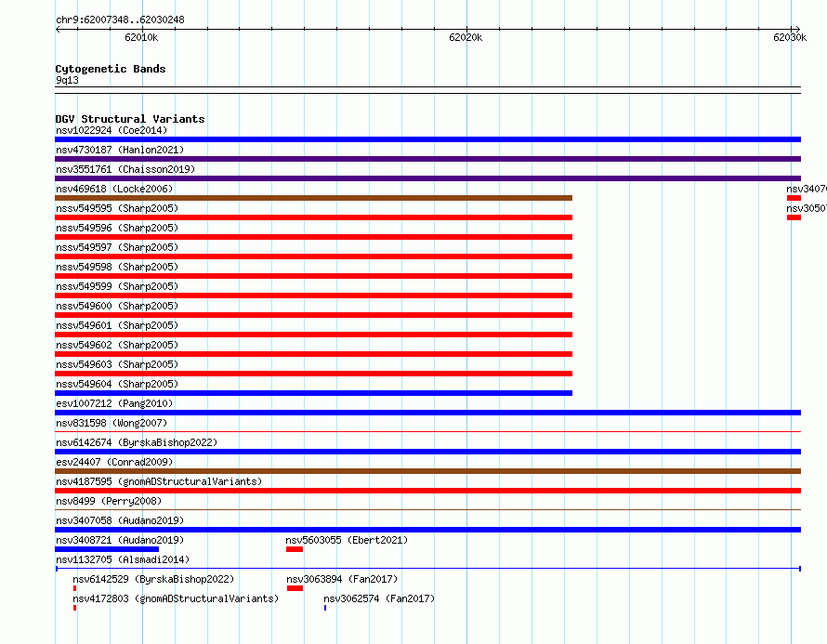
Task: Click the red bar under nssv549597 (Sharp2005)
Action: (314, 256)
